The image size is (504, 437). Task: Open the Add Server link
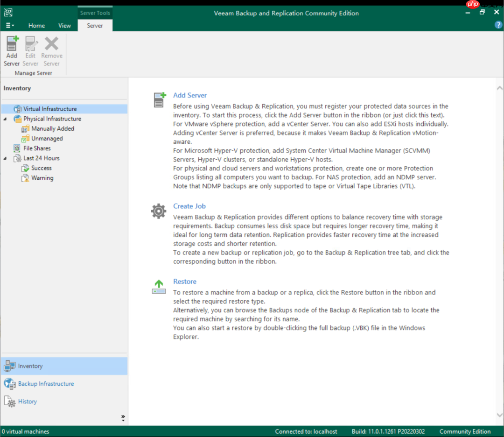click(x=189, y=95)
